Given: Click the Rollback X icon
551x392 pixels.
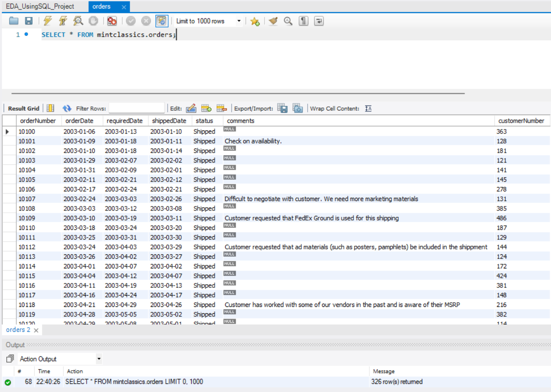Looking at the screenshot, I should [146, 21].
